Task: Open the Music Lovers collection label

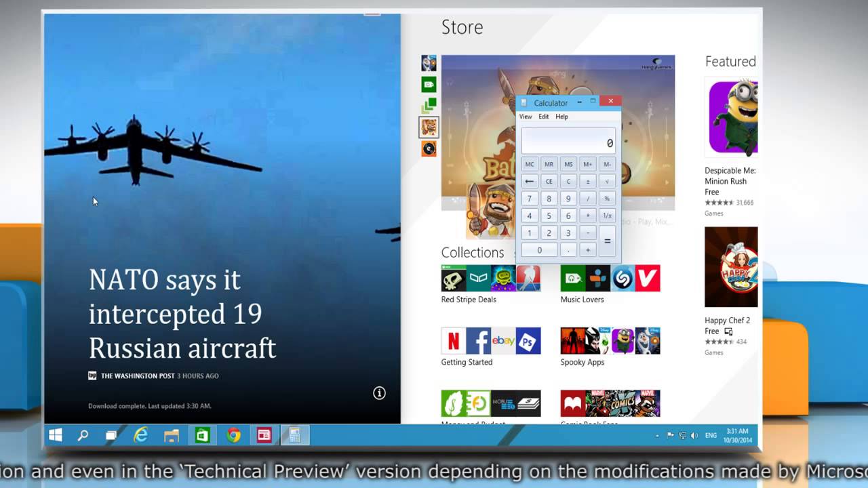Action: [x=582, y=300]
